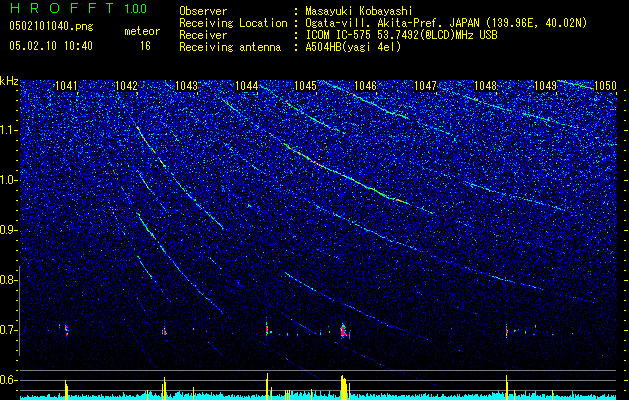This screenshot has height=400, width=629.
Task: Click the HROFFT 1.0.0 title text
Action: (x=79, y=8)
